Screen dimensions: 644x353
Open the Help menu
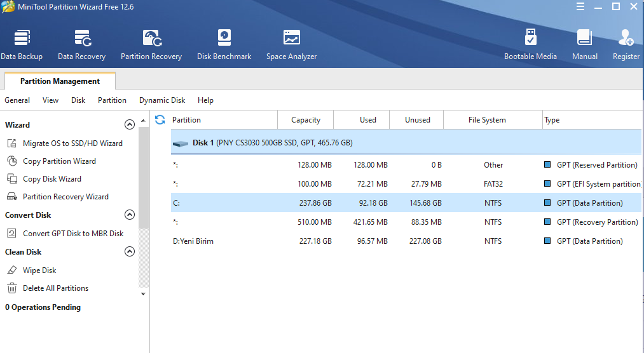pos(205,100)
